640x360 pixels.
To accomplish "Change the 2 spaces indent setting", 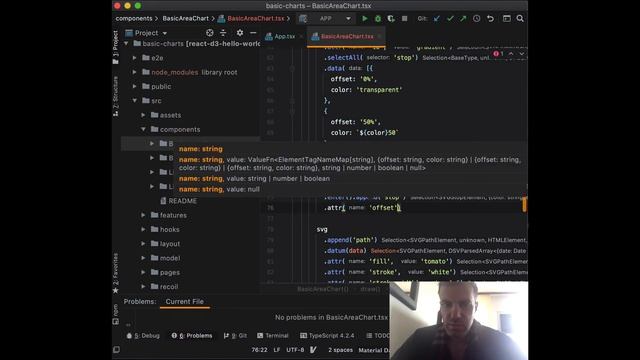I will (340, 350).
